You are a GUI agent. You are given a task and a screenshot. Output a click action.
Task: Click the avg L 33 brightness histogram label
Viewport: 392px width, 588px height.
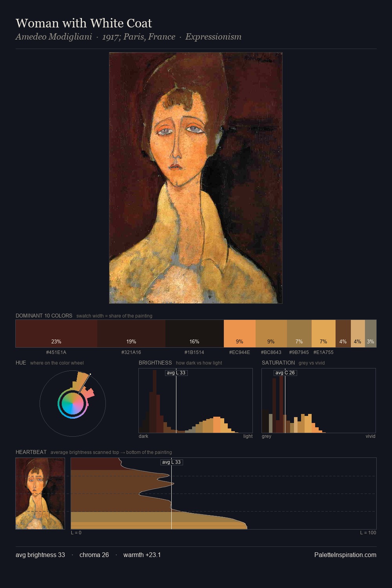[176, 373]
